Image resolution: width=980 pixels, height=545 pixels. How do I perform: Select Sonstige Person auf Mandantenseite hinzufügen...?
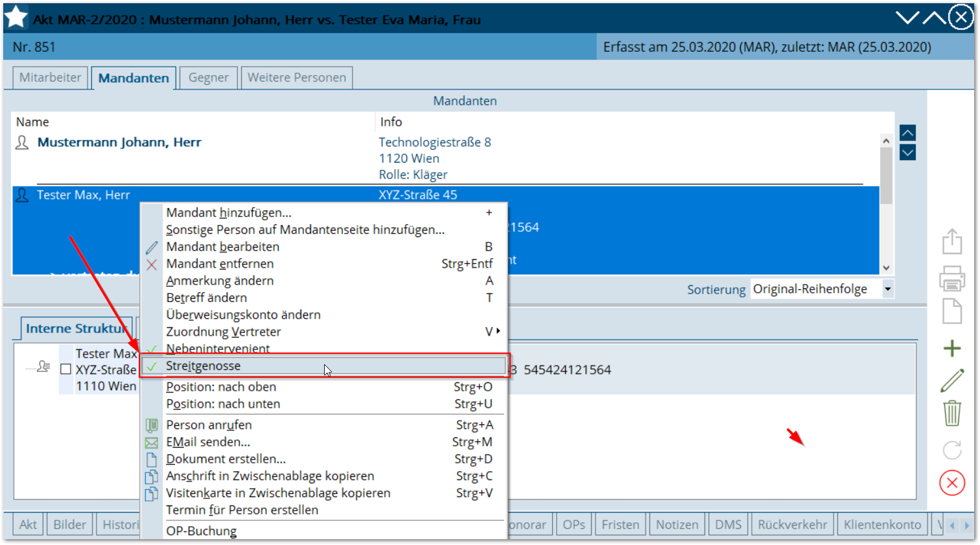pos(324,229)
